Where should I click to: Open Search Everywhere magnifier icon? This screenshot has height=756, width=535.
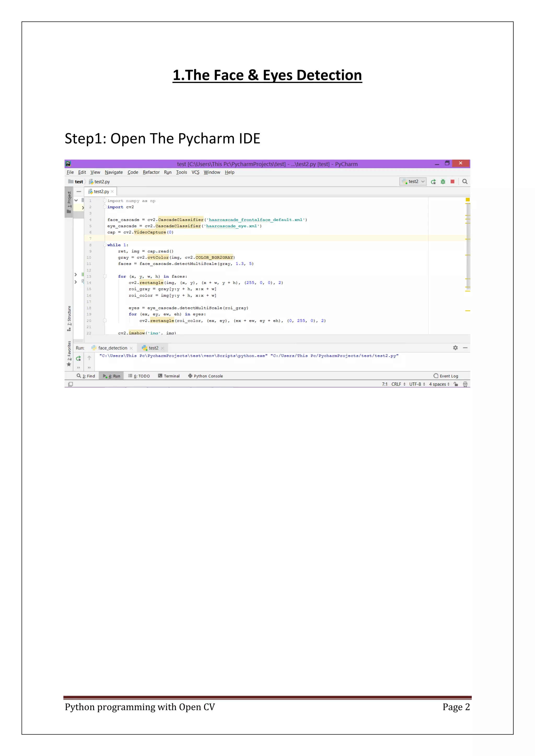[x=465, y=182]
